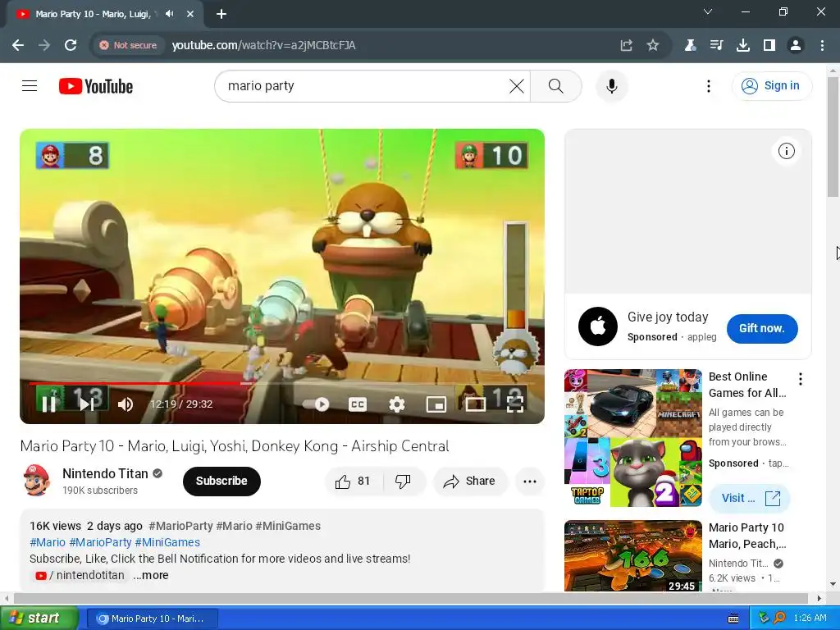Open Chrome Labs flask icon
This screenshot has width=840, height=630.
coord(690,45)
